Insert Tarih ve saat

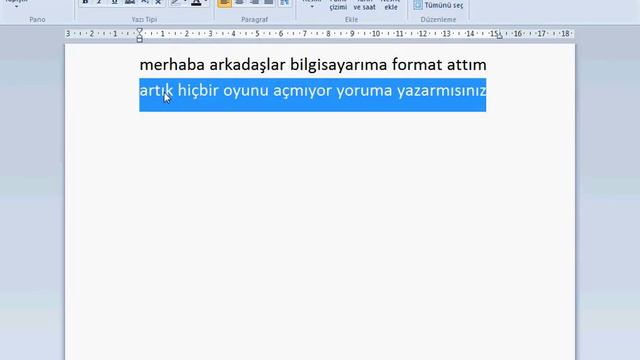click(x=364, y=5)
